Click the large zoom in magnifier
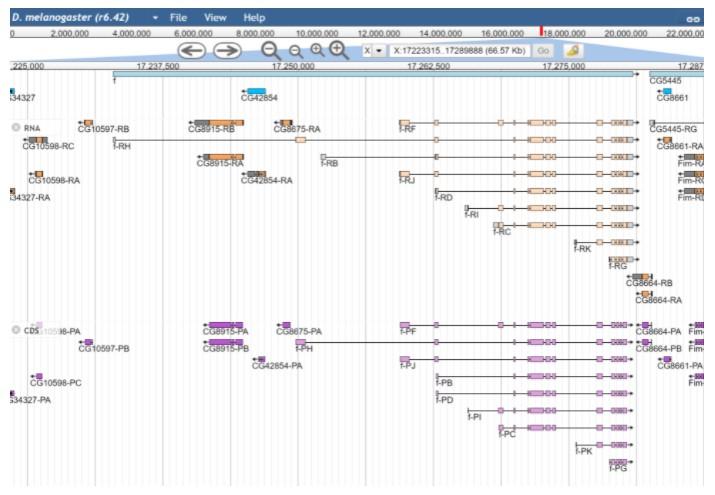 pyautogui.click(x=339, y=50)
